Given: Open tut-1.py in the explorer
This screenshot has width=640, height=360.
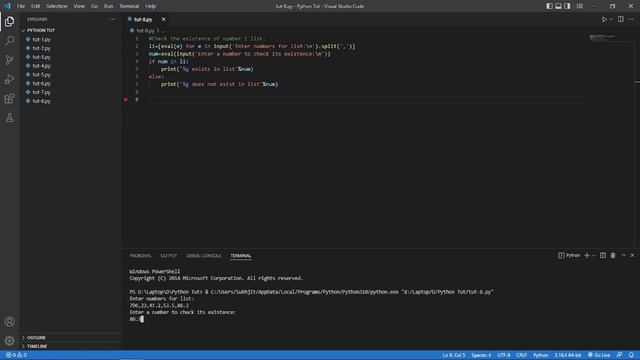Looking at the screenshot, I should [42, 40].
